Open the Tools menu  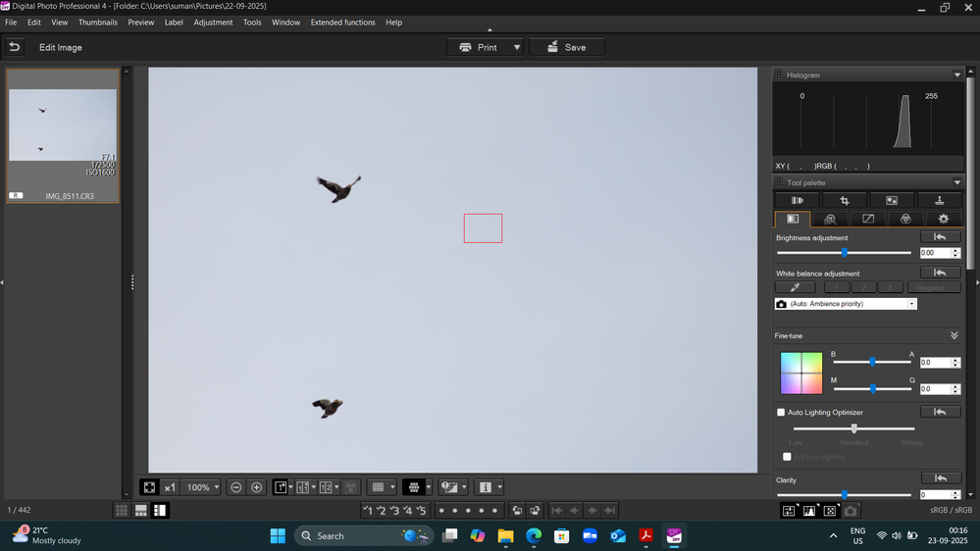coord(252,23)
